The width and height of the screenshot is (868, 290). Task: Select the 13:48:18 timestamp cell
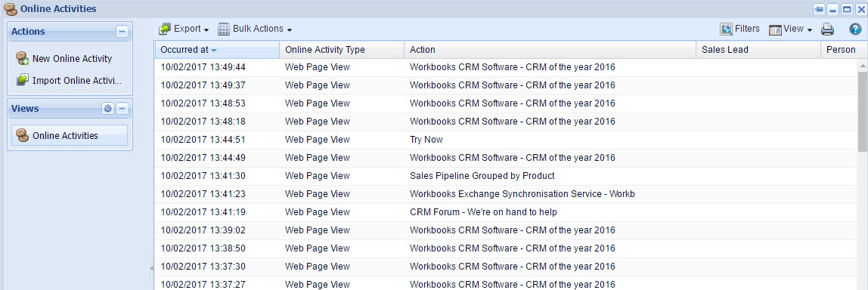pos(203,122)
